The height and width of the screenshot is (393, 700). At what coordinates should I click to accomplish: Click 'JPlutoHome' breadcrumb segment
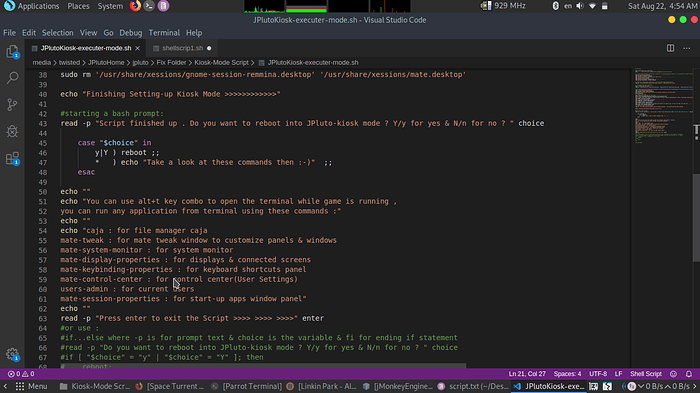(106, 63)
